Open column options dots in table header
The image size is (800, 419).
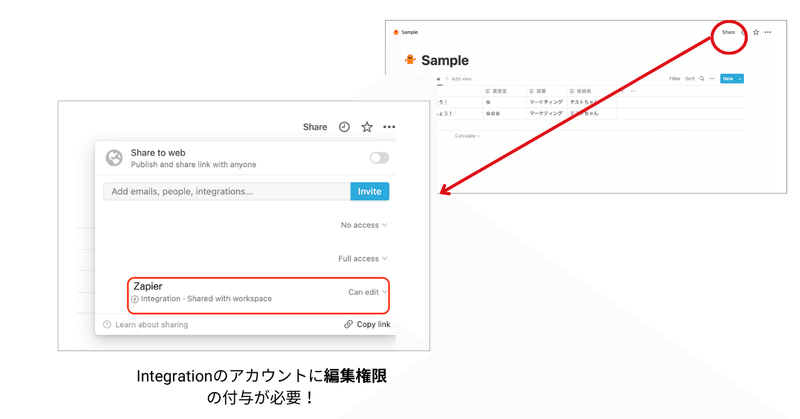633,91
